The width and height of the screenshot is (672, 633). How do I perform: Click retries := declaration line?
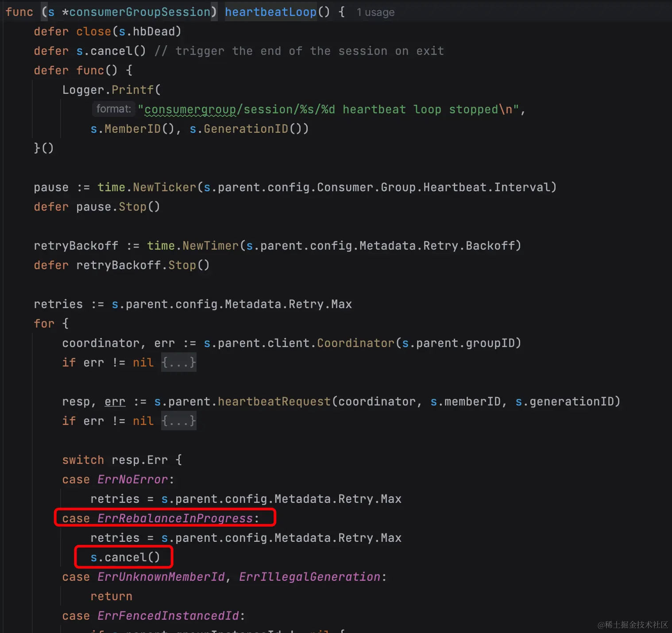pos(193,304)
